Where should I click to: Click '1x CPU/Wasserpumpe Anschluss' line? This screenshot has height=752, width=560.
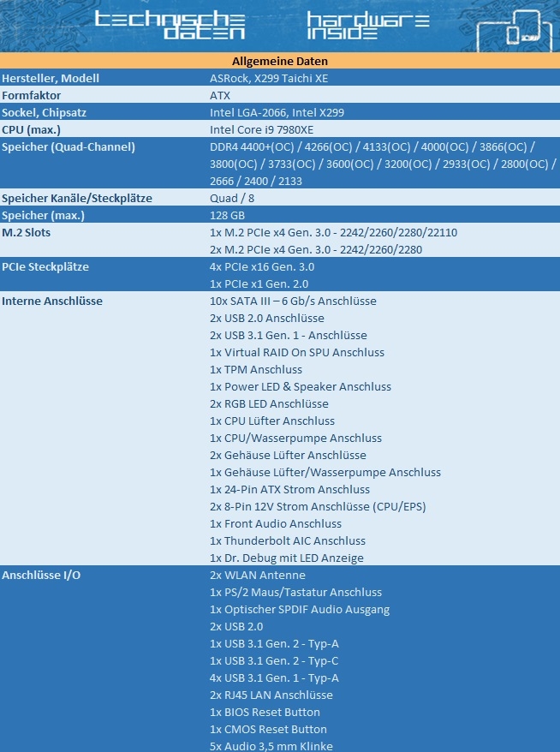pos(295,439)
